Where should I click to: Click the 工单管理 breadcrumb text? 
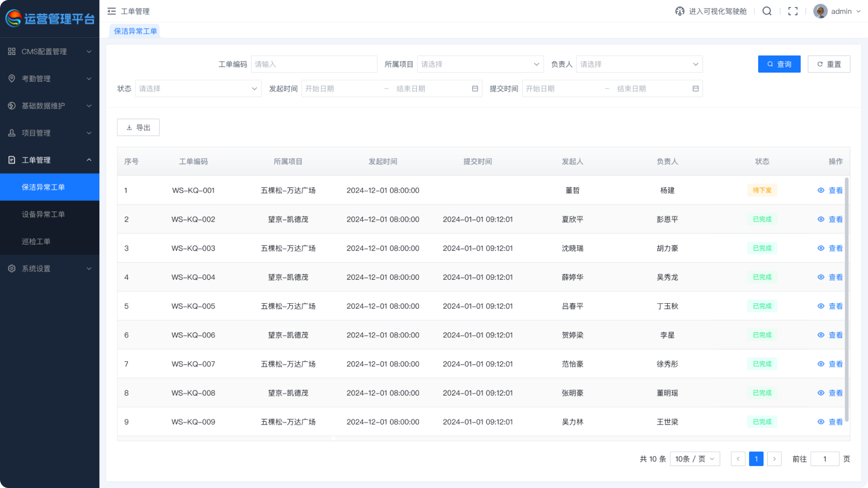135,11
